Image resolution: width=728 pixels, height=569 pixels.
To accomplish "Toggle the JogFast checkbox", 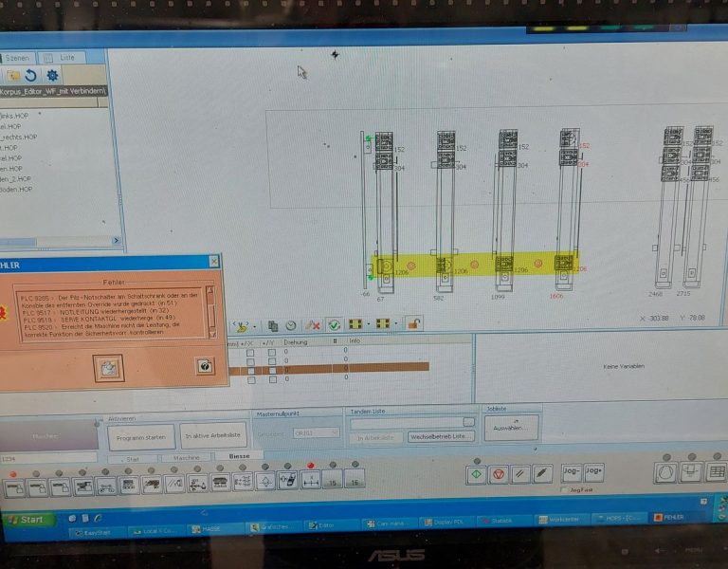I will click(564, 490).
